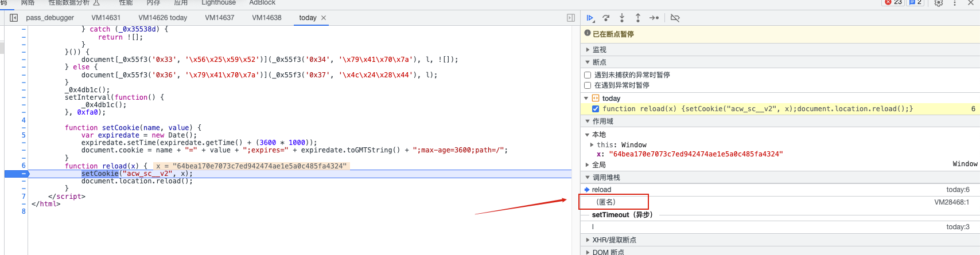Open the today:3 source location link
980x255 pixels.
pos(958,227)
